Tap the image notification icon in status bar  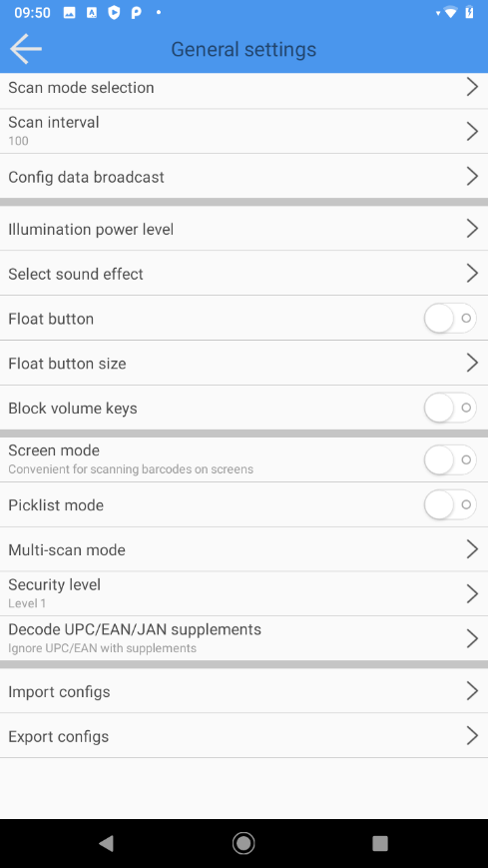[69, 13]
